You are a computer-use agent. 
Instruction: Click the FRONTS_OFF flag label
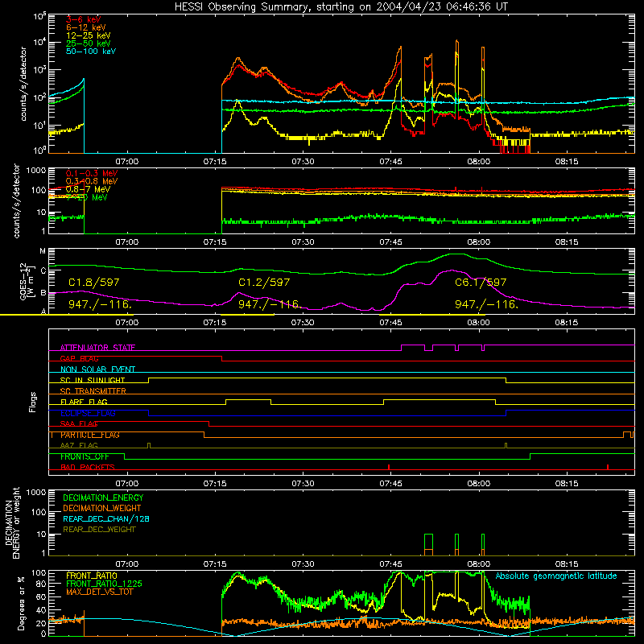tap(85, 456)
